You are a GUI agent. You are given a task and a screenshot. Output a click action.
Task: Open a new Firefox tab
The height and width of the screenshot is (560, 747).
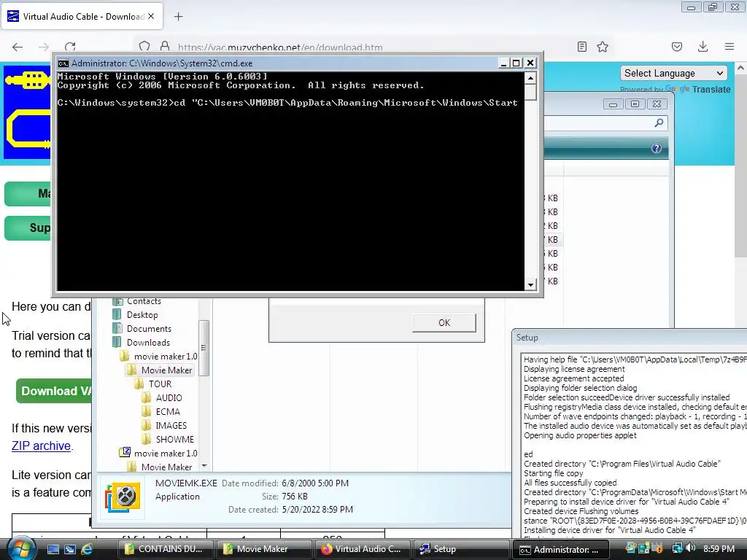178,17
